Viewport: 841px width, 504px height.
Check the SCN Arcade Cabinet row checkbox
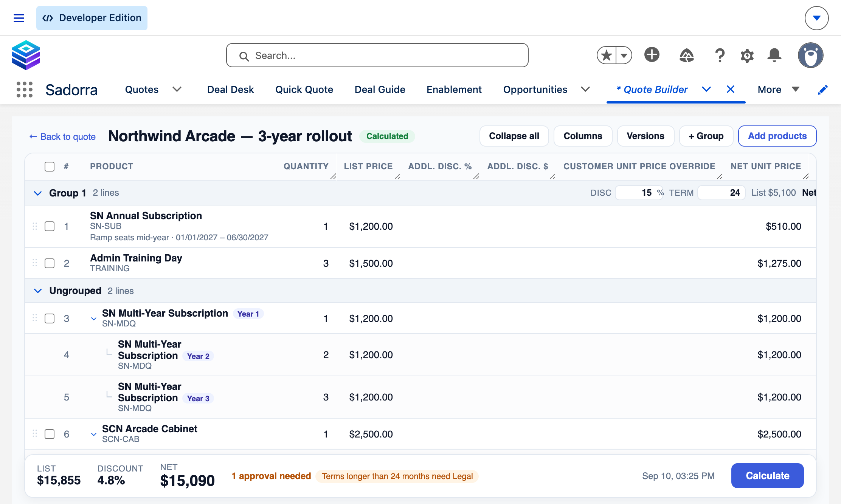pyautogui.click(x=50, y=434)
